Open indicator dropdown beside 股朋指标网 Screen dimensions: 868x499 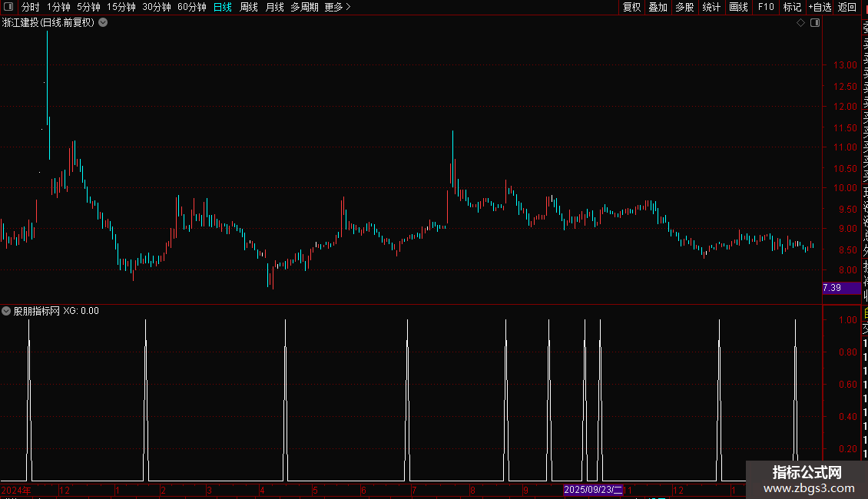click(6, 311)
